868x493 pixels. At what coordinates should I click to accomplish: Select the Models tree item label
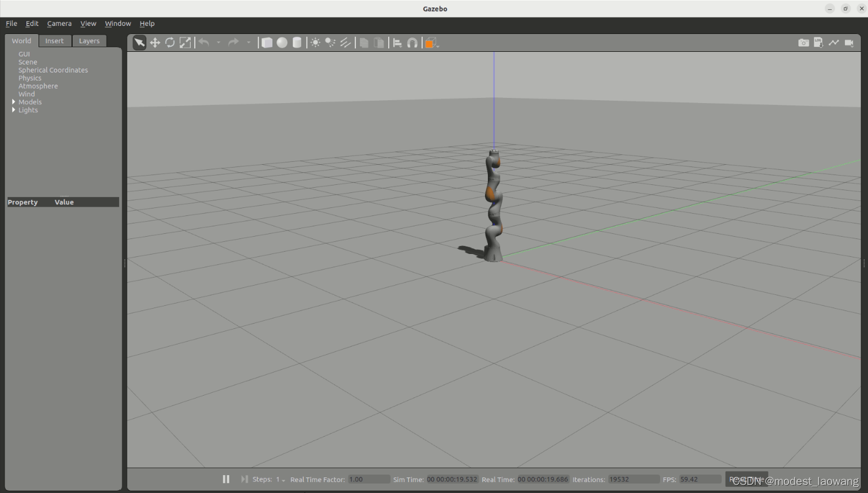pos(30,102)
